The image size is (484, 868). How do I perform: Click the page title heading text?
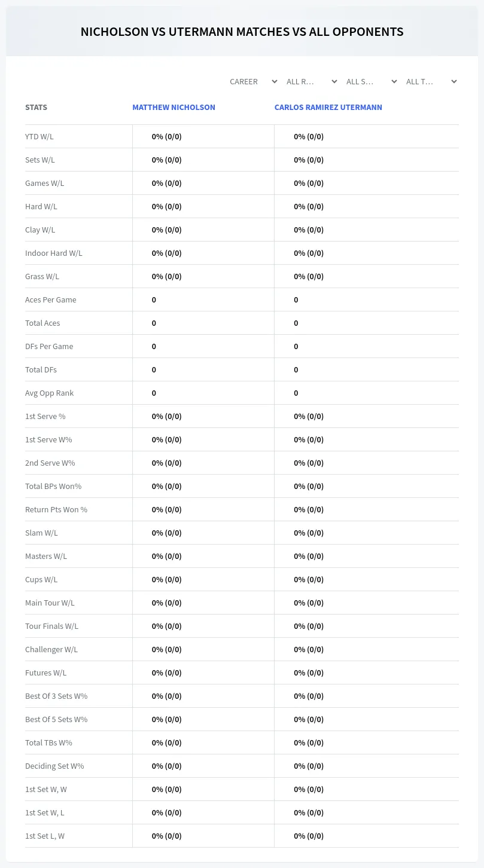pos(242,32)
